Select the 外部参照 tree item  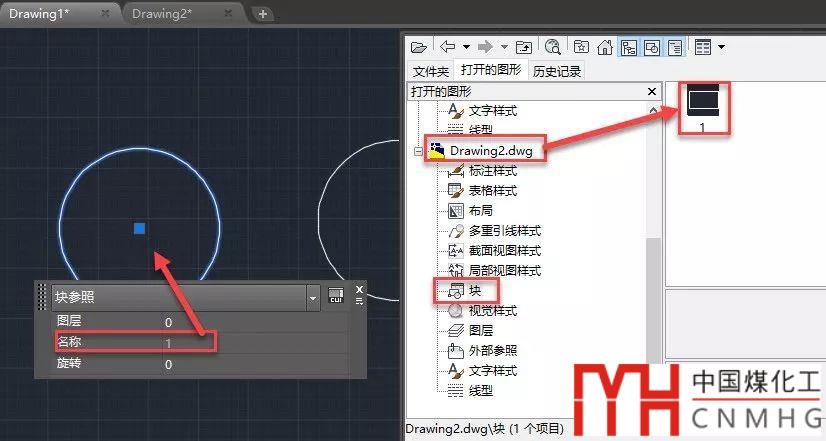pyautogui.click(x=493, y=350)
